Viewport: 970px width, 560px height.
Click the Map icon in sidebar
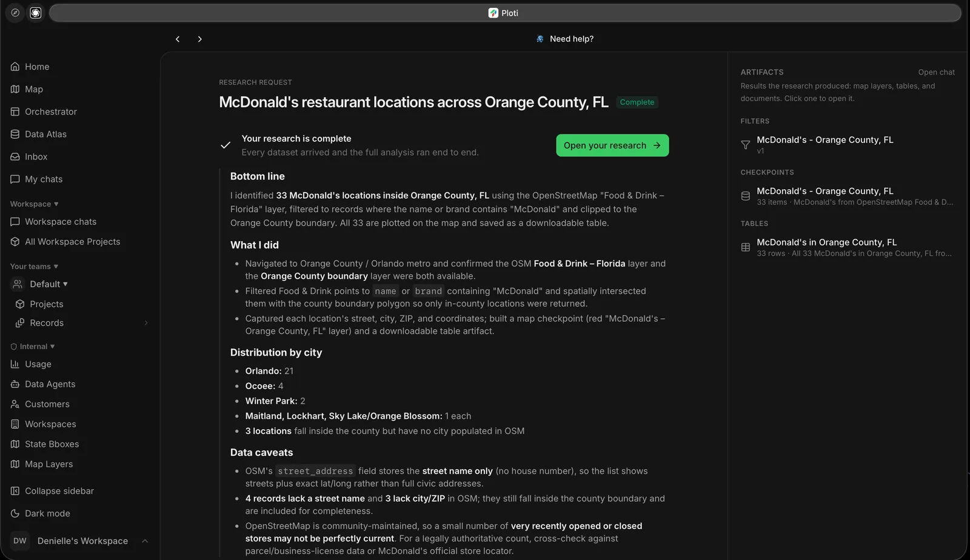(x=15, y=89)
